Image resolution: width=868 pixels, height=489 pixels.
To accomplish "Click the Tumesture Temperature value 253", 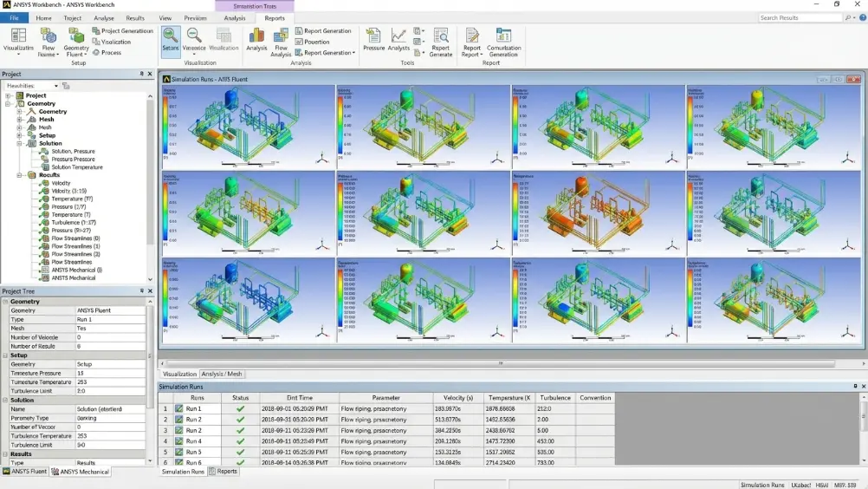I will [110, 382].
